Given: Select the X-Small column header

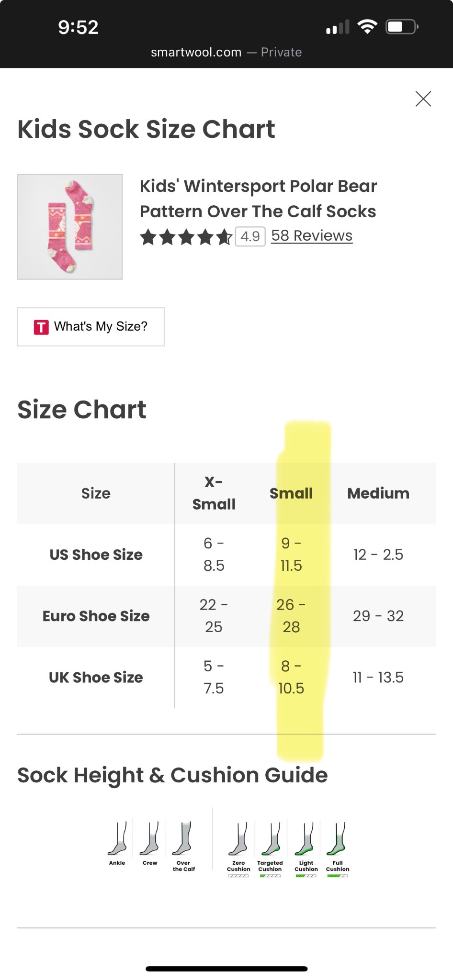Looking at the screenshot, I should [214, 493].
